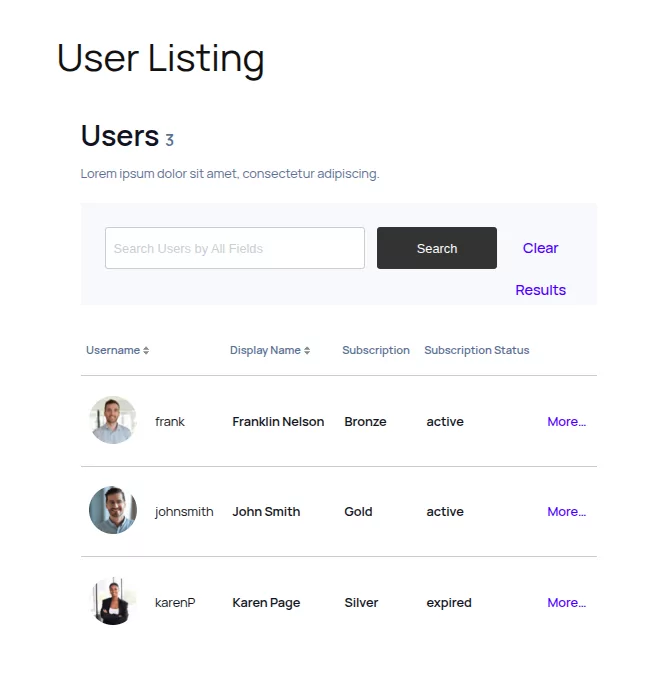Image resolution: width=661 pixels, height=679 pixels.
Task: Select the johnsmith username text
Action: click(184, 512)
